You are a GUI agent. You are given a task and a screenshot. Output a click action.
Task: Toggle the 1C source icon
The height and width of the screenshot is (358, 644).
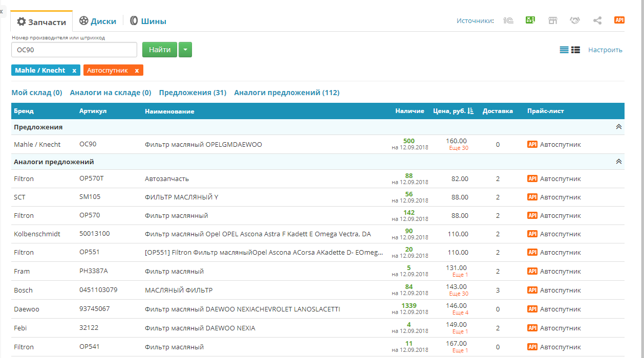[508, 20]
